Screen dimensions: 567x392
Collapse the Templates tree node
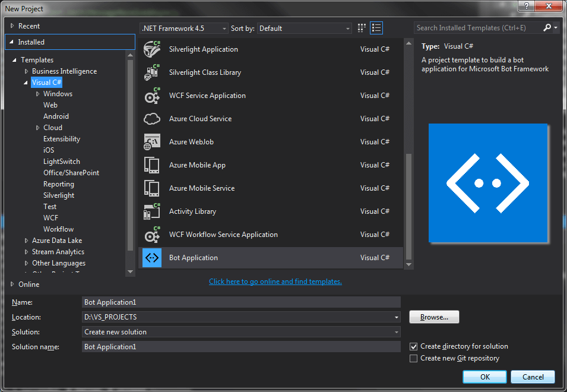14,60
